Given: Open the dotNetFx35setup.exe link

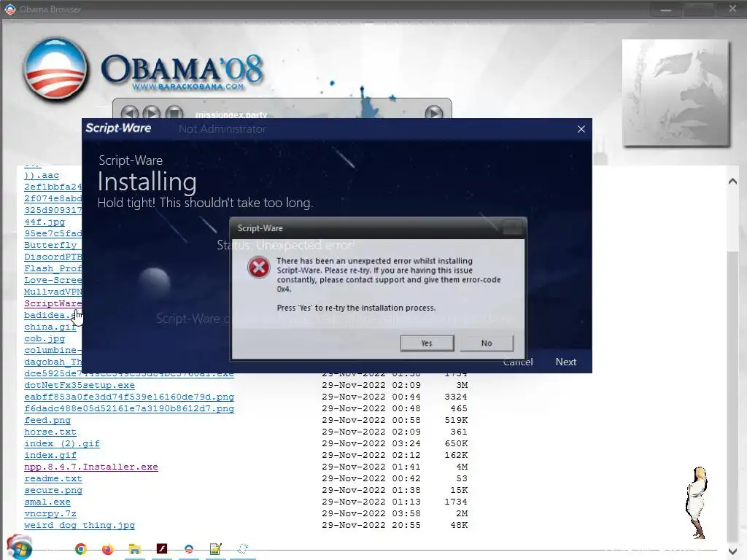Looking at the screenshot, I should pos(80,385).
